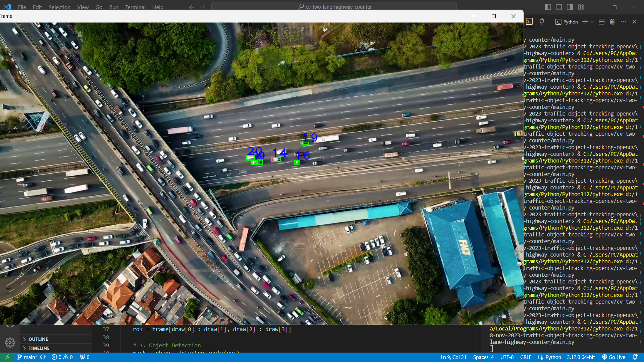This screenshot has width=644, height=362.
Task: Click Go Live in the status bar
Action: pyautogui.click(x=613, y=357)
